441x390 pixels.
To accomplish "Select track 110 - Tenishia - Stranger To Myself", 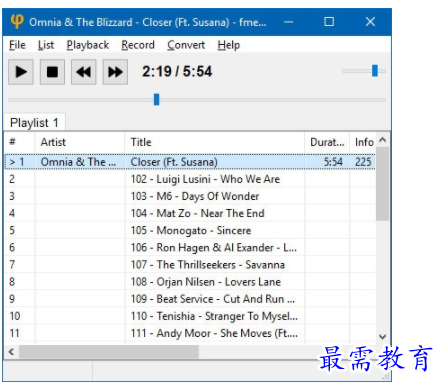I will click(190, 316).
